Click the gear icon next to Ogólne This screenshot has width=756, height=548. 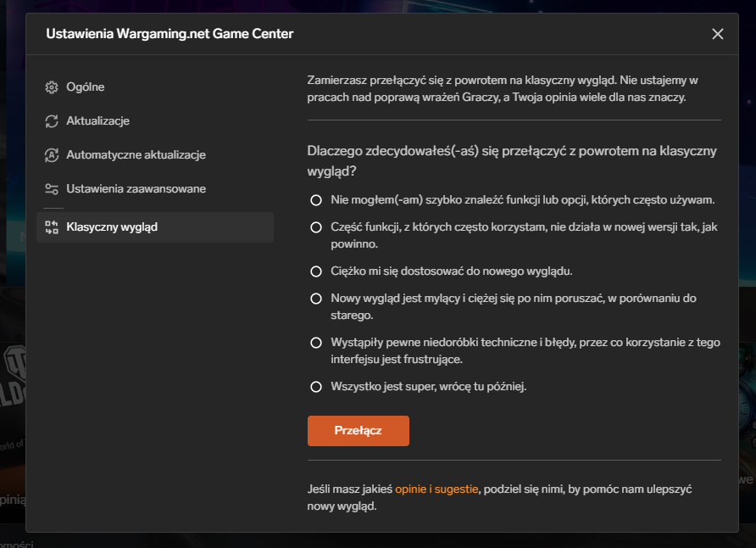pyautogui.click(x=52, y=87)
